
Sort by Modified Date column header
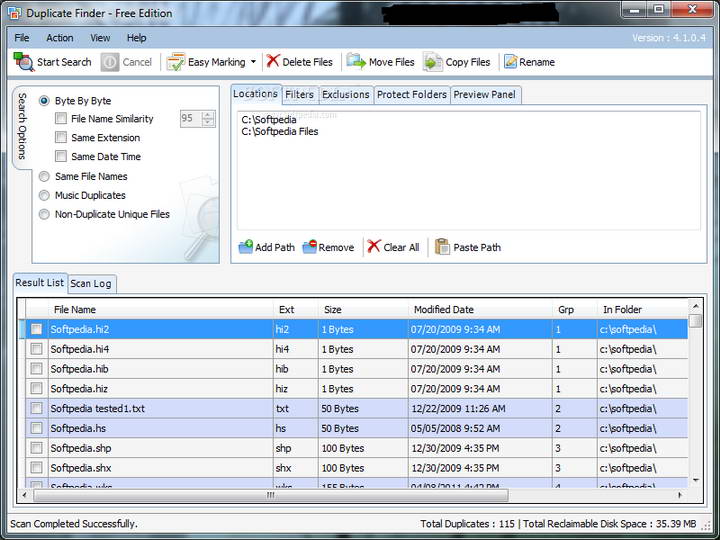pyautogui.click(x=480, y=309)
